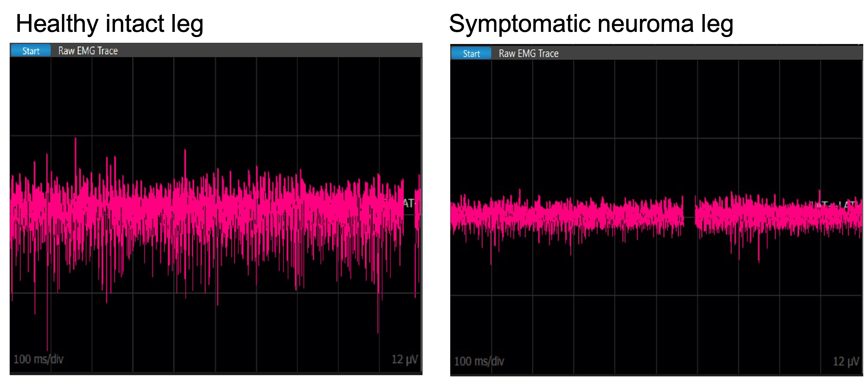
Task: Click Start button in Healthy intact leg panel
Action: (31, 51)
